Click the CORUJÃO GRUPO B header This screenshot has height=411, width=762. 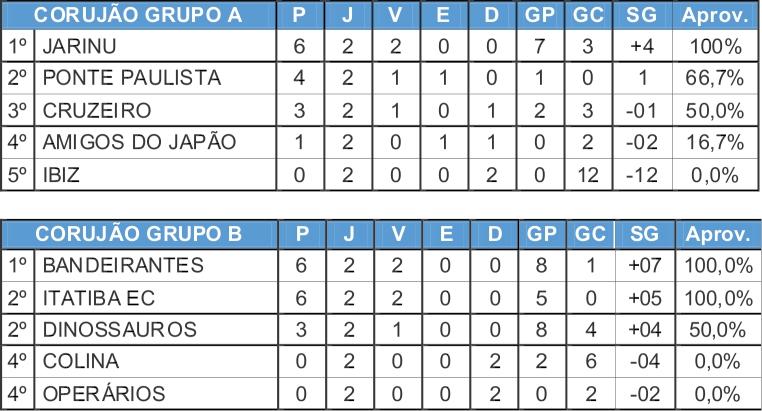[x=138, y=235]
